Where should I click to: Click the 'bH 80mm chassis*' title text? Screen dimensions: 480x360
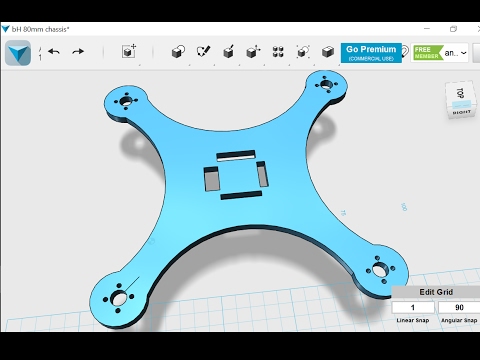41,29
